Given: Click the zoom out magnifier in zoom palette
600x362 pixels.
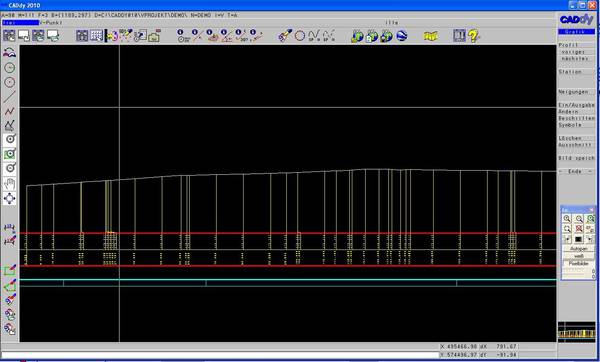Looking at the screenshot, I should (x=579, y=219).
